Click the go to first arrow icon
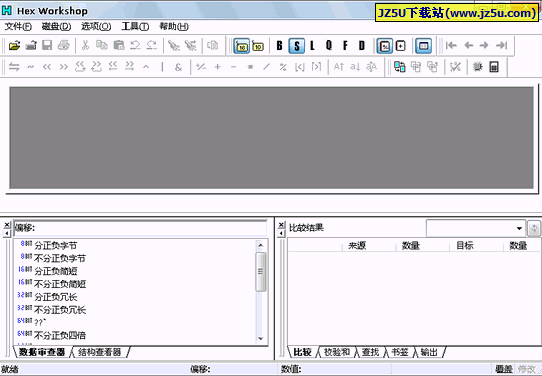This screenshot has height=376, width=542. point(451,45)
